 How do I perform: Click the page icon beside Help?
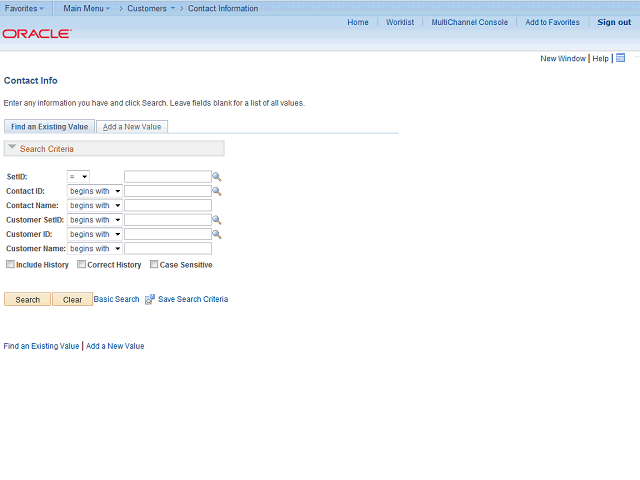pyautogui.click(x=620, y=58)
